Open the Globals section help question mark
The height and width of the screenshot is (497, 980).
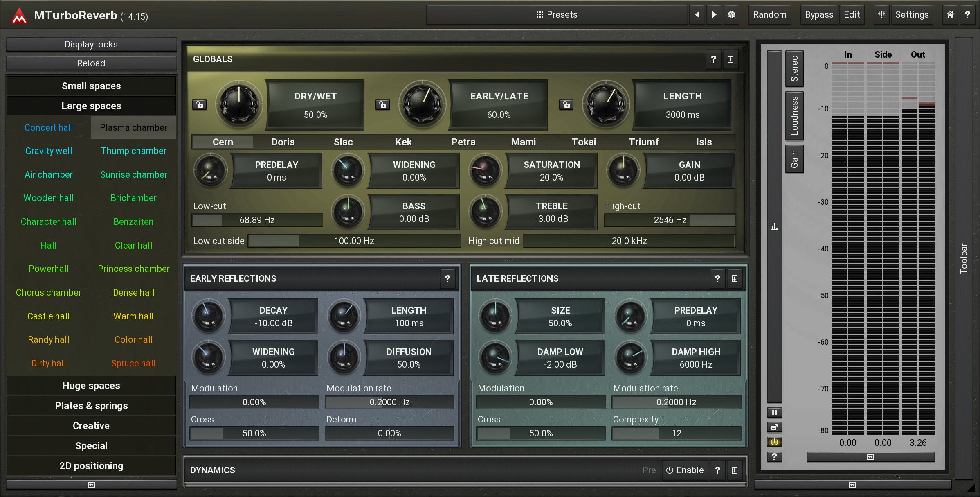coord(713,59)
